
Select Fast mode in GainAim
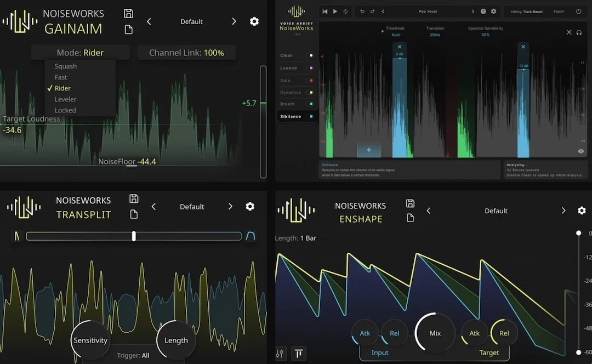(x=61, y=77)
